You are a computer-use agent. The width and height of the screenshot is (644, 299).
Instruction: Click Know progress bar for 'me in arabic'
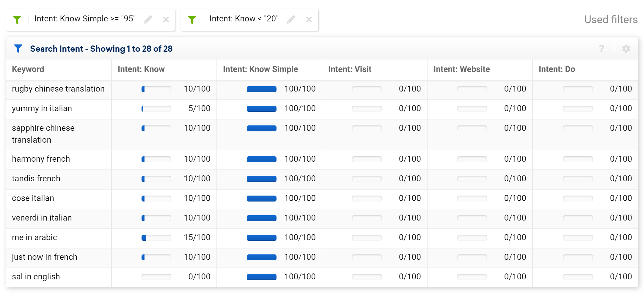click(156, 238)
